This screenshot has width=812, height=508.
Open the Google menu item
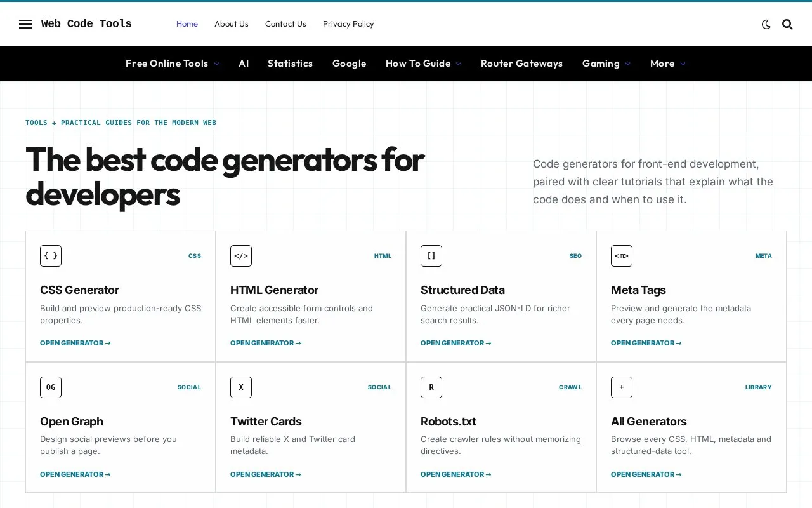click(x=350, y=63)
